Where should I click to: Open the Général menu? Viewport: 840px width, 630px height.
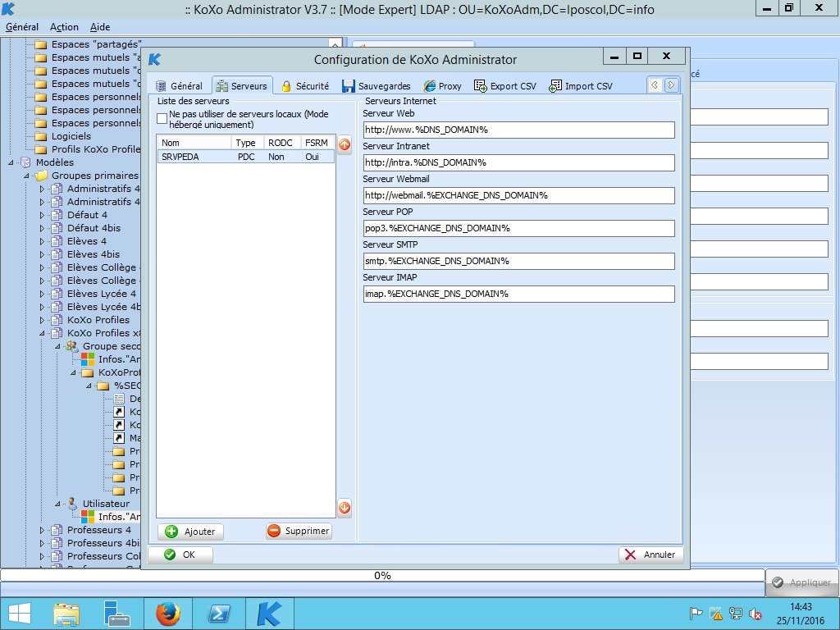(22, 27)
